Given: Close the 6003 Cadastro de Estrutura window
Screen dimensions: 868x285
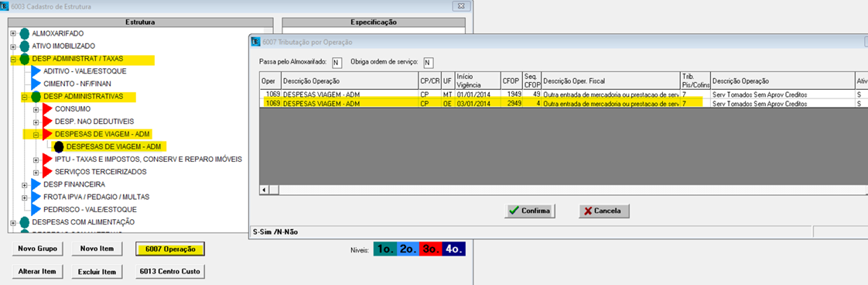Looking at the screenshot, I should coord(461,6).
